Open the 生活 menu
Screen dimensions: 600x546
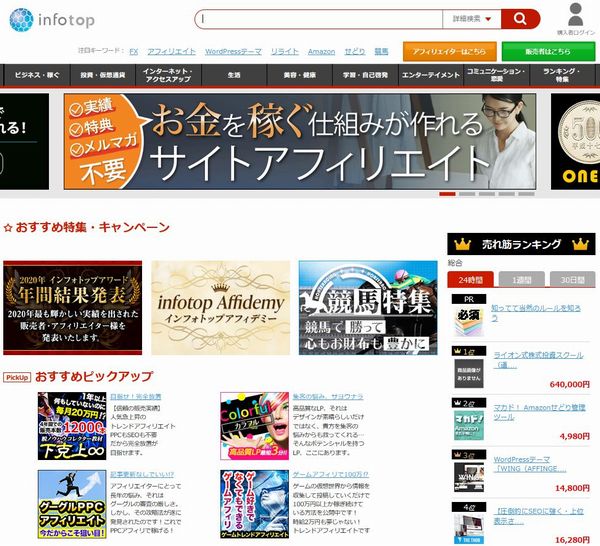pos(234,75)
